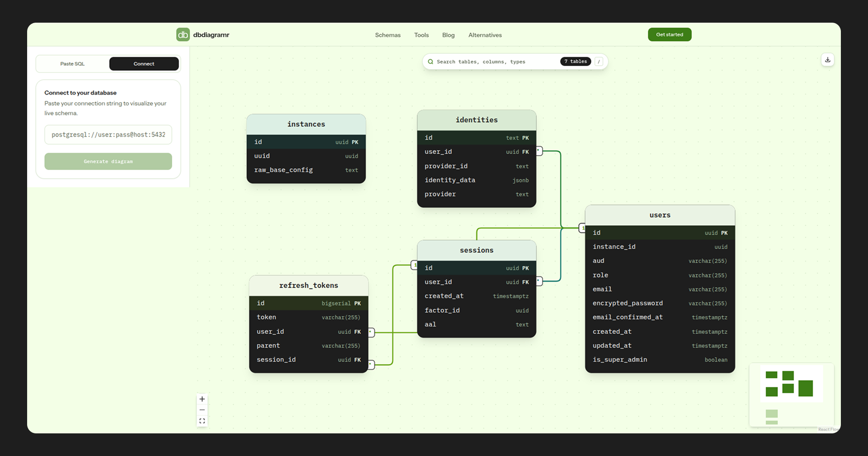Click sessions id connector handle
The width and height of the screenshot is (868, 456).
tap(414, 265)
